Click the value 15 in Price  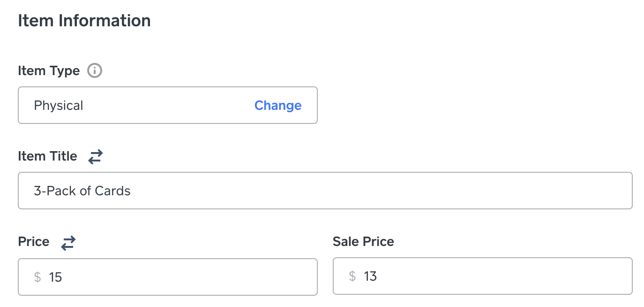[55, 277]
